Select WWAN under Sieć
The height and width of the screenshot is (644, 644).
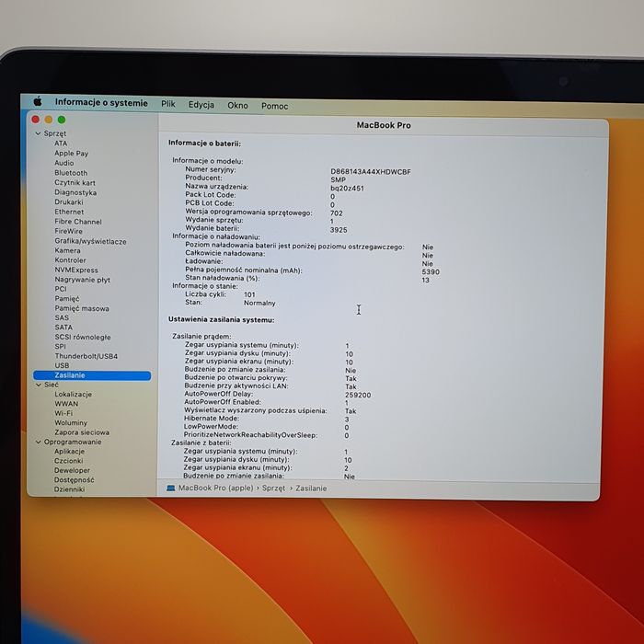(66, 404)
